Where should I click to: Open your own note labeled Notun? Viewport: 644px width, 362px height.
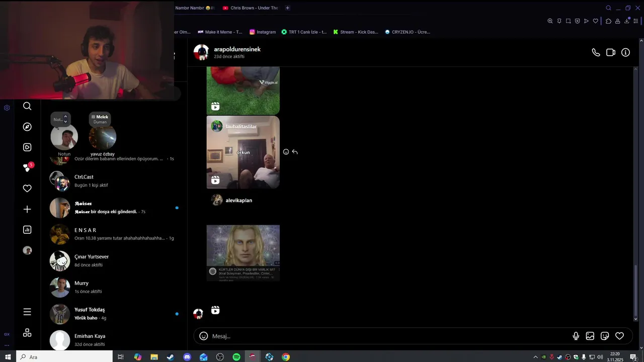(x=64, y=137)
